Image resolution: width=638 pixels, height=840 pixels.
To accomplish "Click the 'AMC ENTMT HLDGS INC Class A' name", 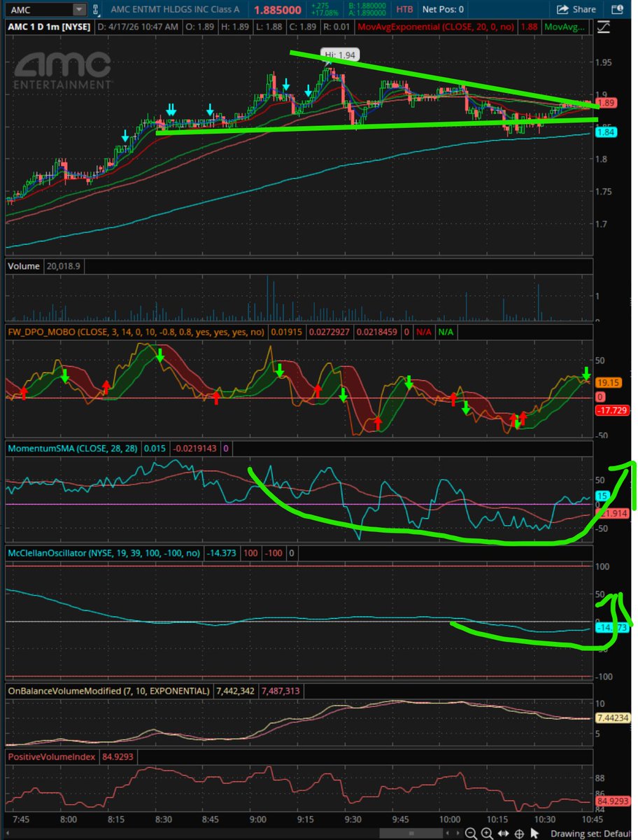I will [176, 10].
